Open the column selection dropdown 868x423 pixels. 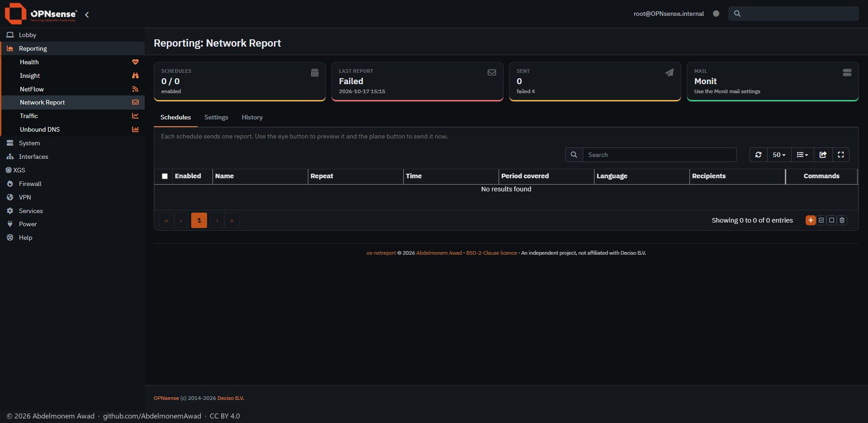coord(802,155)
